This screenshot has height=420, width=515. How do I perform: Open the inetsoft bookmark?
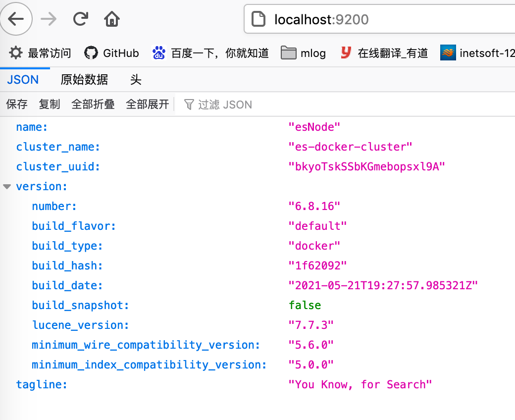pos(477,53)
